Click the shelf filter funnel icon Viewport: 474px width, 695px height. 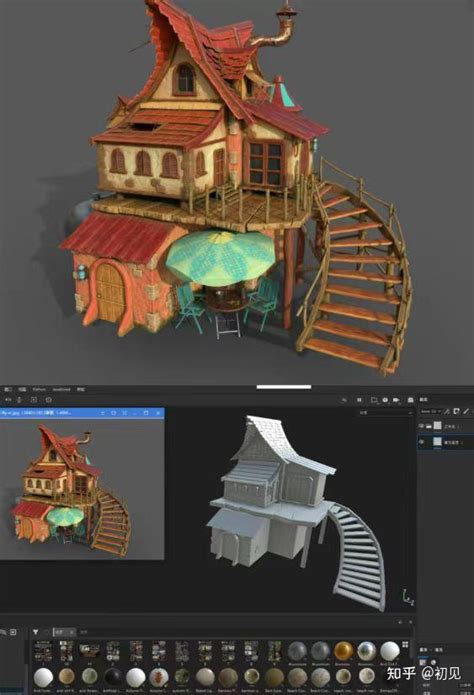coord(35,632)
